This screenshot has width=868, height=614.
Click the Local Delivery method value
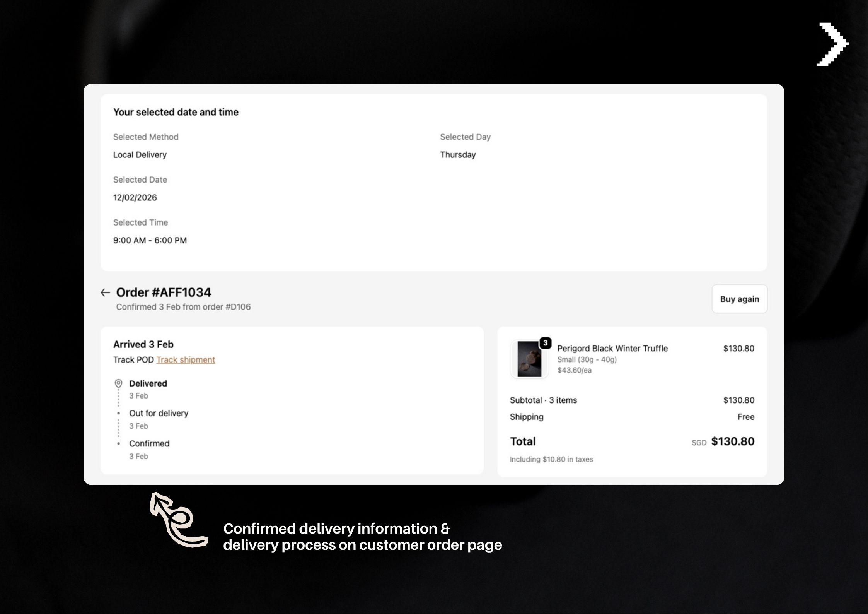(x=140, y=155)
